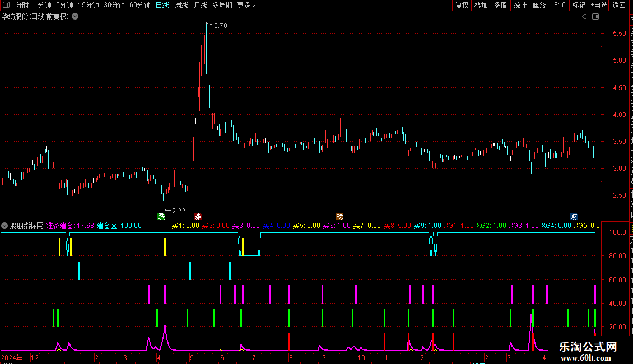The height and width of the screenshot is (364, 633).
Task: Open 多周期 multi-period view
Action: 222,5
